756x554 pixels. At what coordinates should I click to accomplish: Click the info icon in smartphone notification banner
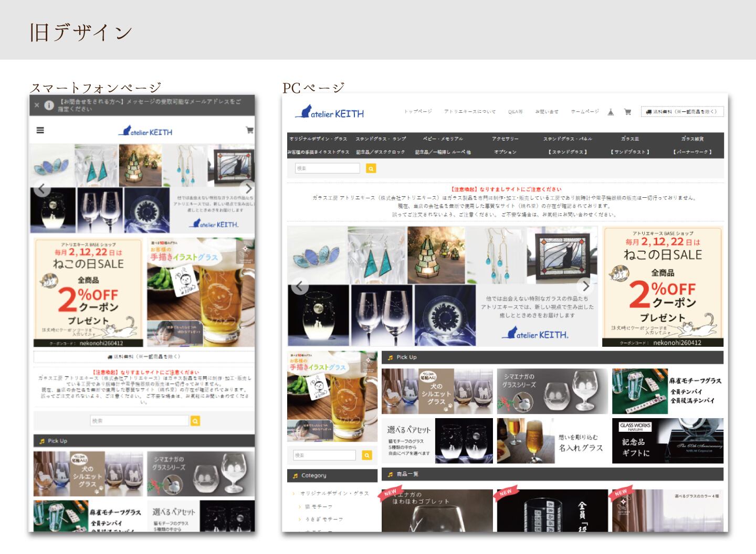pos(49,105)
